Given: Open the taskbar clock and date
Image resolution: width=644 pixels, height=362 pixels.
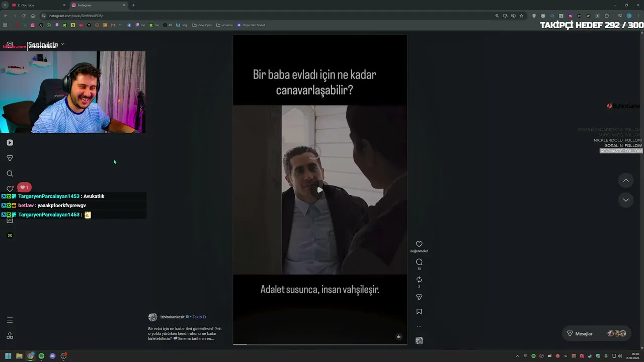Looking at the screenshot, I should (x=631, y=356).
